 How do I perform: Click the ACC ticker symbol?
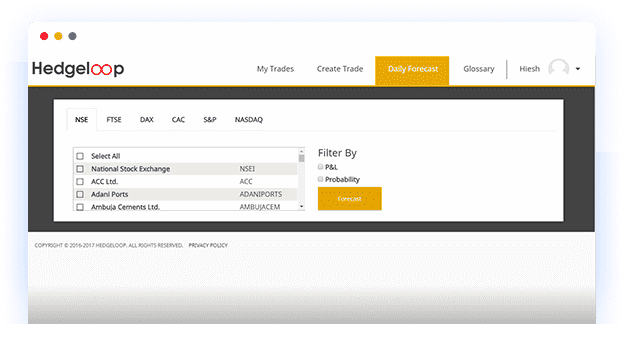click(x=246, y=181)
